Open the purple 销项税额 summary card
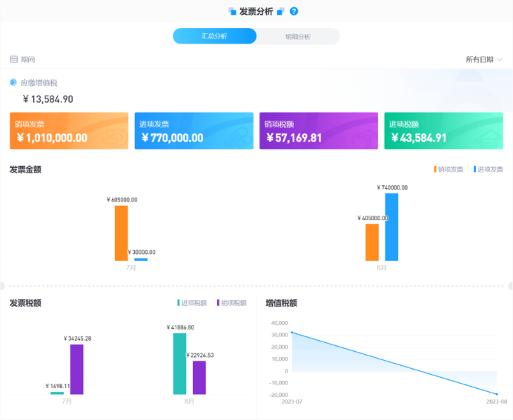Image resolution: width=513 pixels, height=420 pixels. pyautogui.click(x=318, y=131)
